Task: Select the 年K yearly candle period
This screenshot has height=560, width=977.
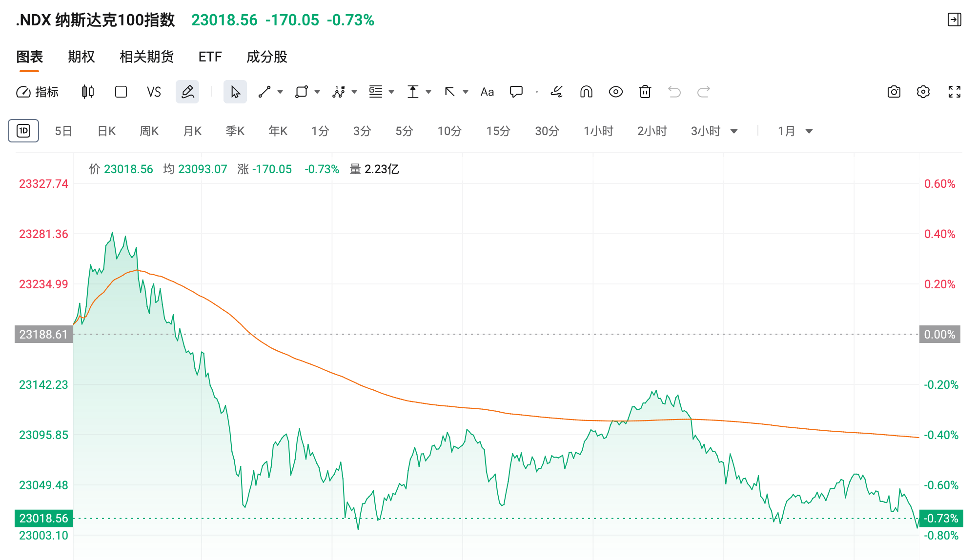Action: (x=278, y=131)
